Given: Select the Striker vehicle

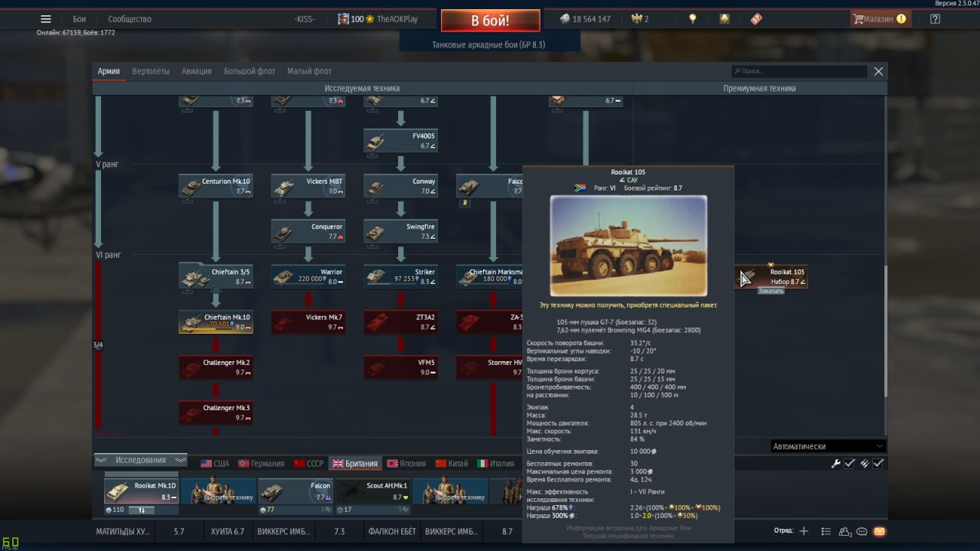Looking at the screenshot, I should click(400, 276).
